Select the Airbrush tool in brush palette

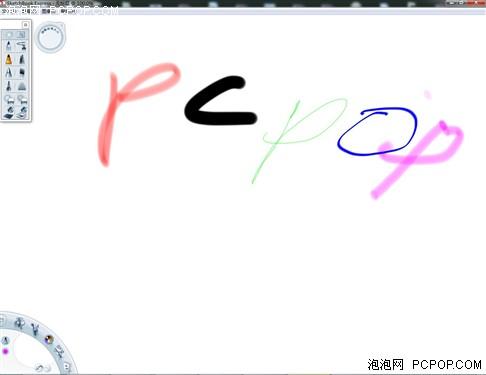(22, 45)
